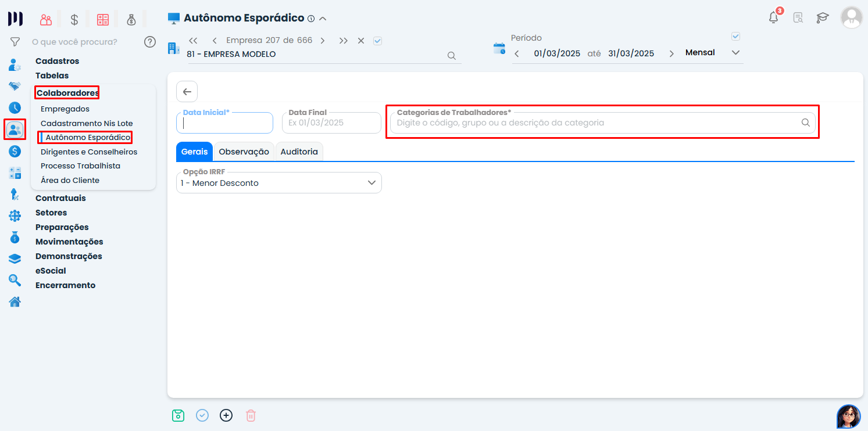Click the notification bell icon
Image resolution: width=868 pixels, height=431 pixels.
point(773,17)
